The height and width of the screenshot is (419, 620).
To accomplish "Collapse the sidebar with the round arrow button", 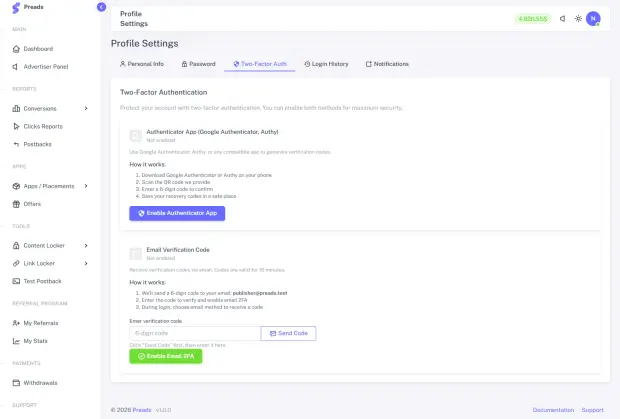I will tap(101, 7).
